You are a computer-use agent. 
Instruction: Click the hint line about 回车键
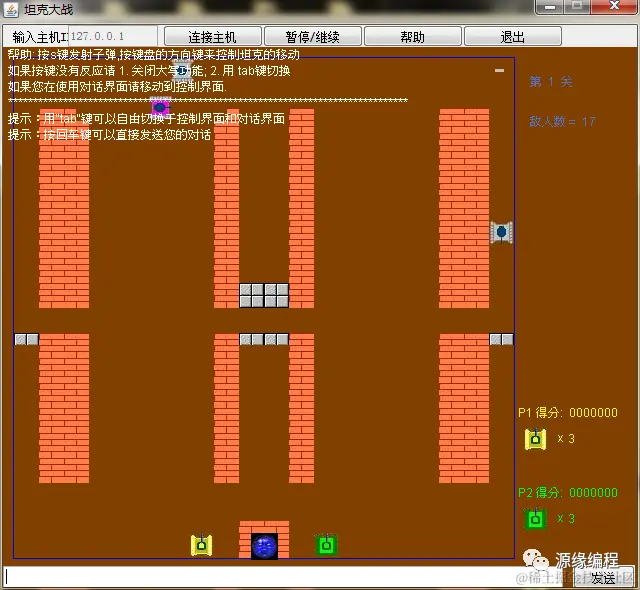pos(109,134)
